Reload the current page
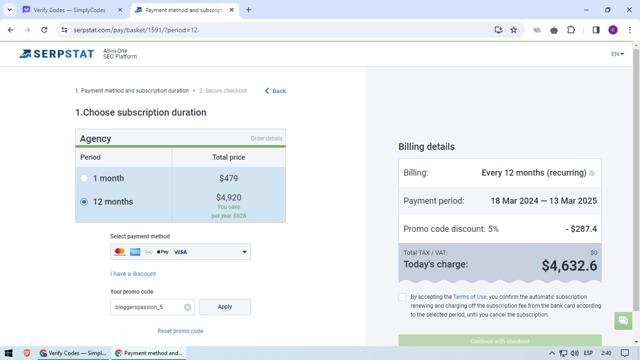640x360 pixels. [44, 30]
